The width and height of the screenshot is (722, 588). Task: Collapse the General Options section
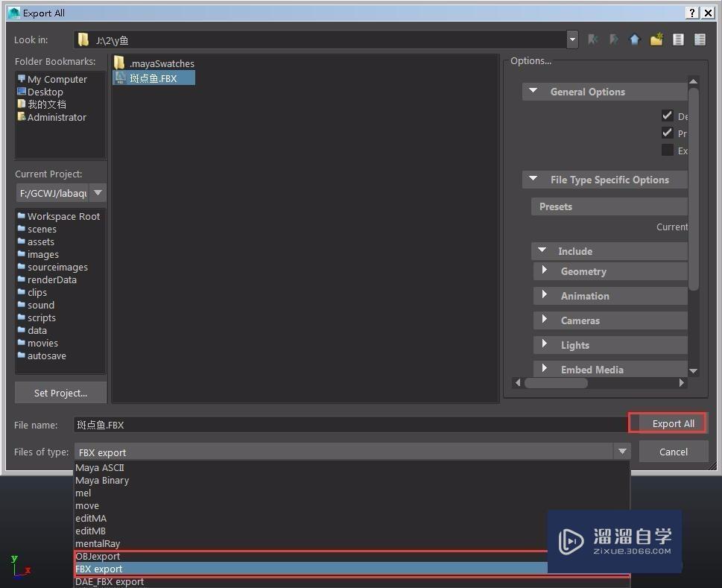tap(533, 91)
